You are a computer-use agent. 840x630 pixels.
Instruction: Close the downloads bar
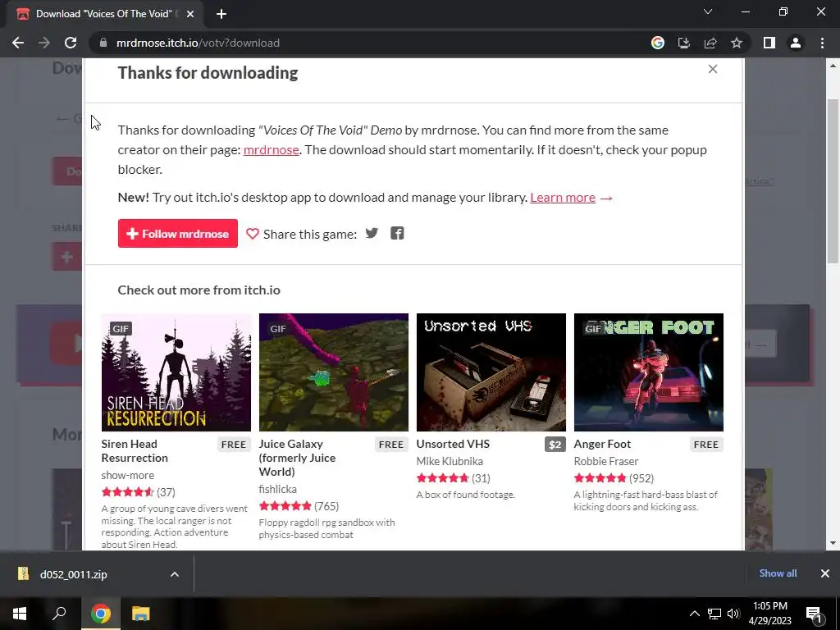coord(825,573)
